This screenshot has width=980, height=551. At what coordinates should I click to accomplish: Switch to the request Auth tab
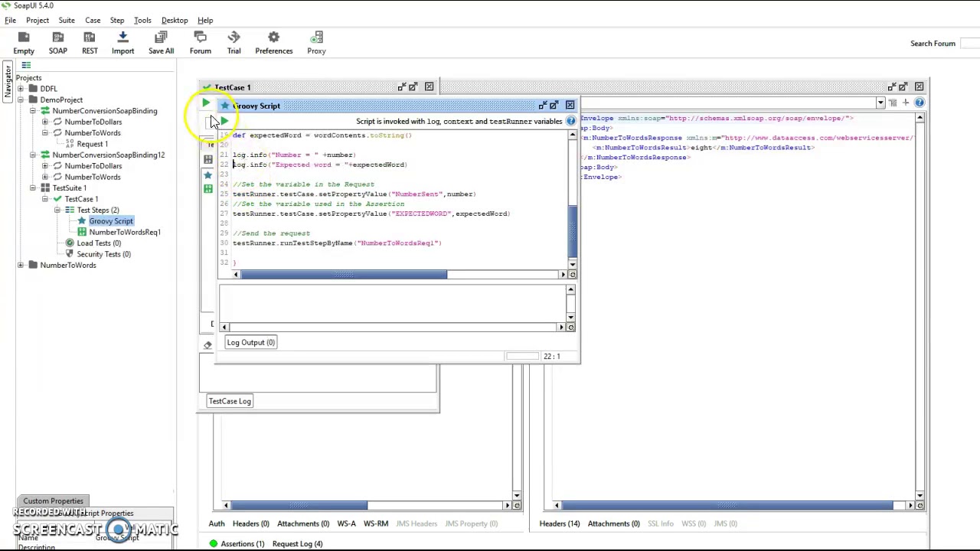coord(217,523)
